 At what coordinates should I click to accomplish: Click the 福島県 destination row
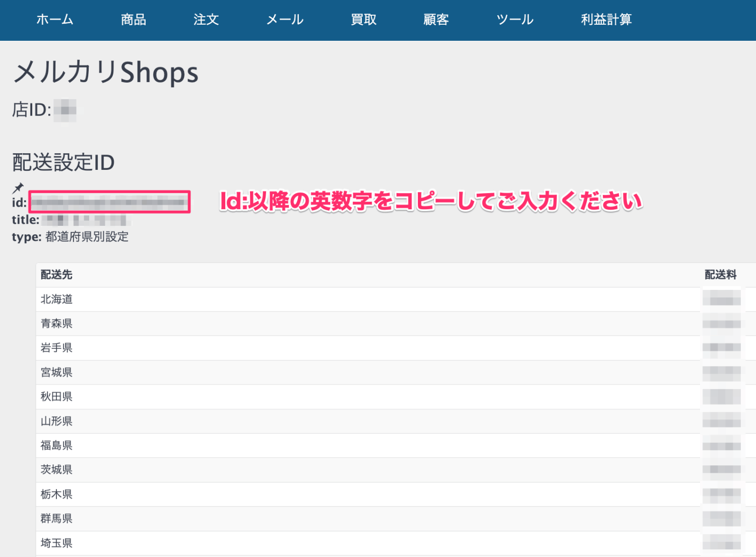pos(56,446)
